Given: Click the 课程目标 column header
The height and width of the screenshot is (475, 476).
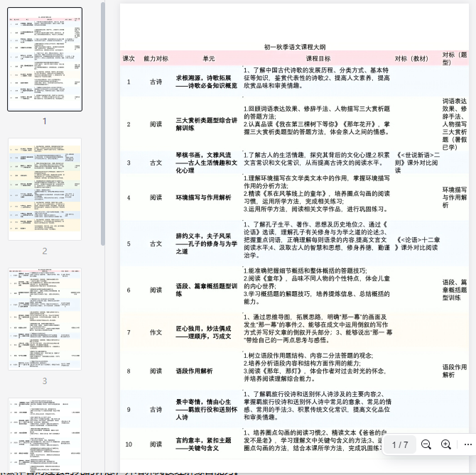Looking at the screenshot, I should [318, 58].
